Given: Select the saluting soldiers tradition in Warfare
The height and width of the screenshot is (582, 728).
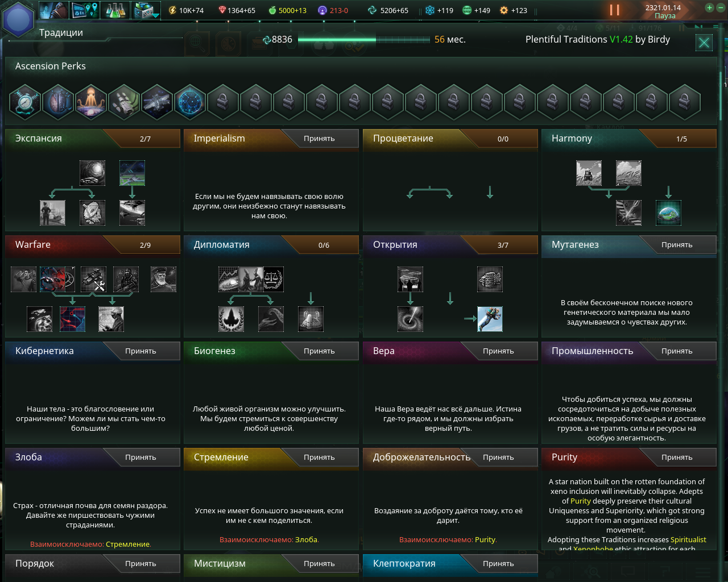Looking at the screenshot, I should [24, 279].
